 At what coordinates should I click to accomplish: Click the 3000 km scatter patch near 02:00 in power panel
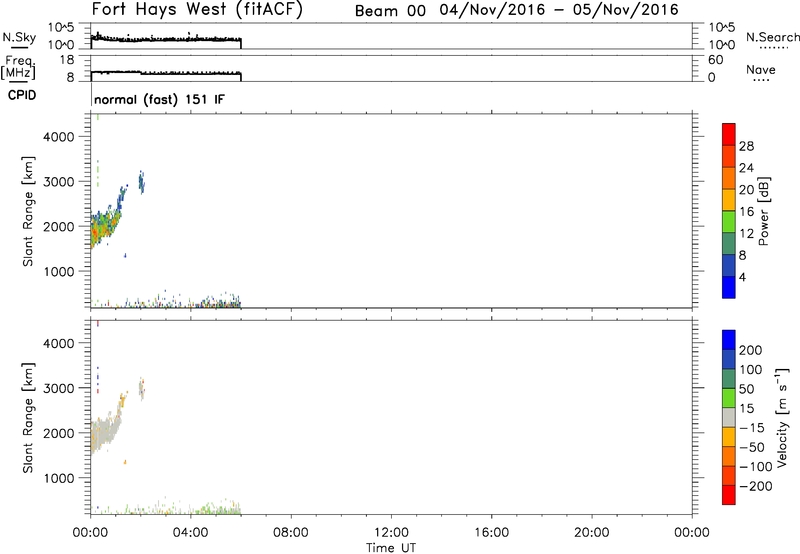[x=142, y=183]
